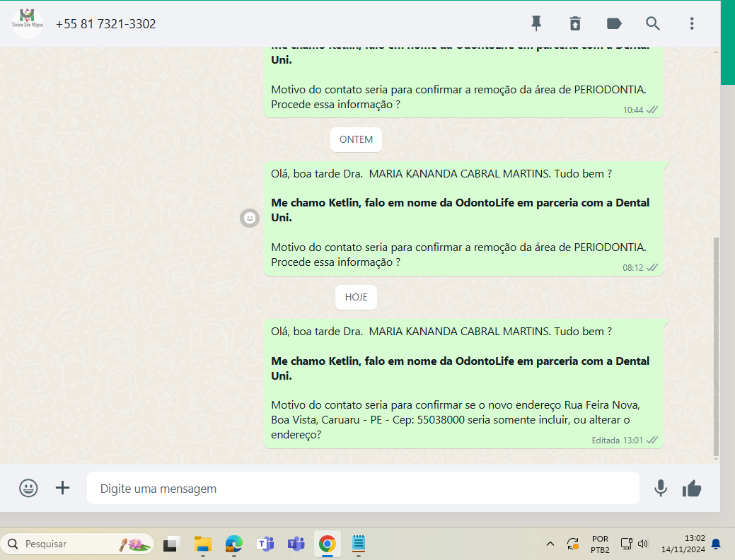
Task: React to message with smiley icon
Action: click(250, 218)
